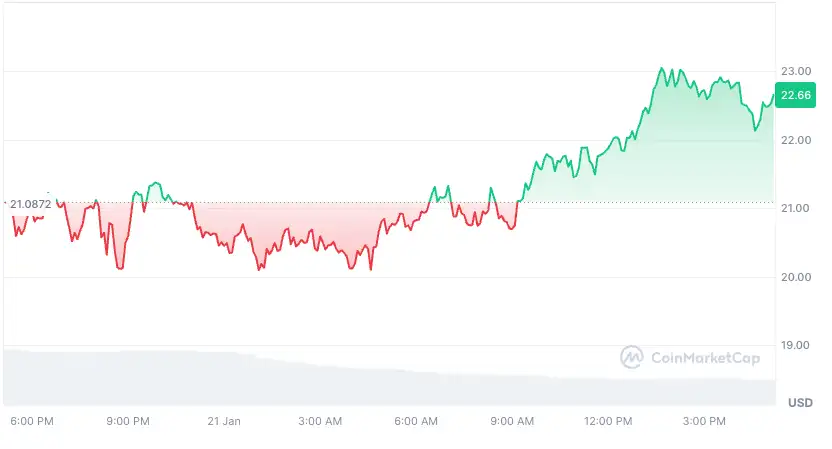This screenshot has width=832, height=449.
Task: Select the 21.00 price axis label
Action: pyautogui.click(x=795, y=208)
